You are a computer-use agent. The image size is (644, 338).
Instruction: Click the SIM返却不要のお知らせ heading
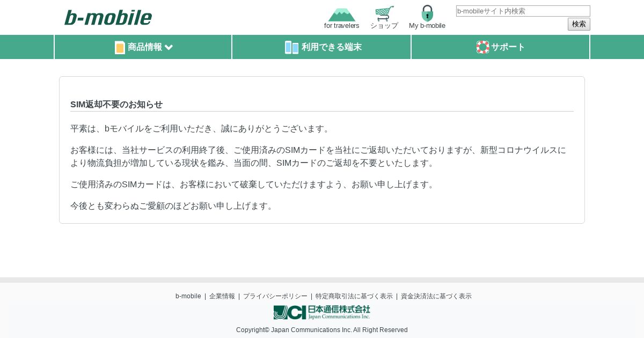pos(116,105)
